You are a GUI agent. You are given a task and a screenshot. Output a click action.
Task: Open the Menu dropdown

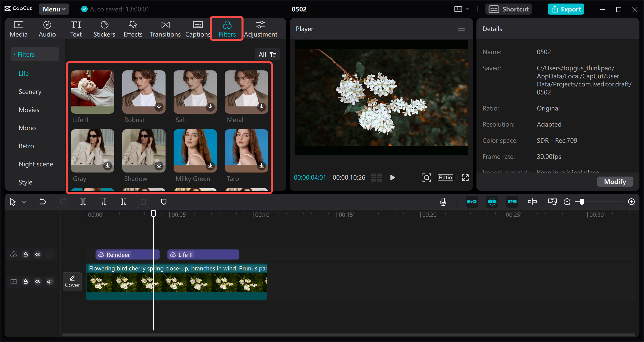coord(53,9)
